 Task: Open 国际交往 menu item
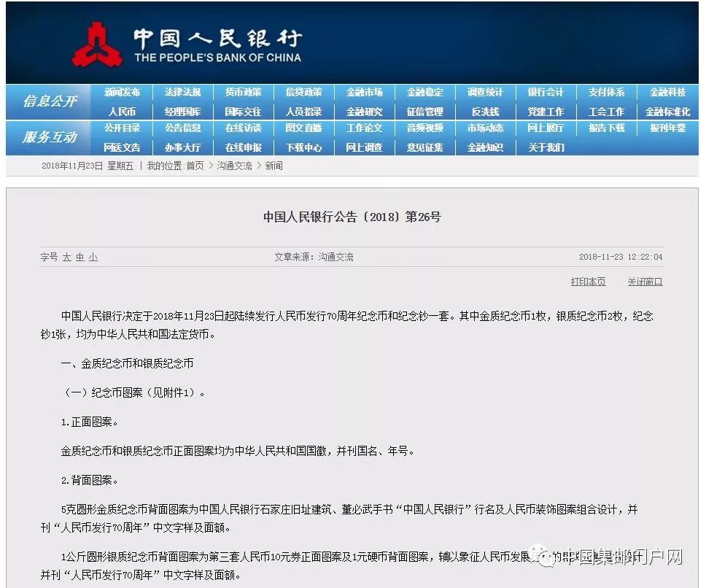[243, 112]
